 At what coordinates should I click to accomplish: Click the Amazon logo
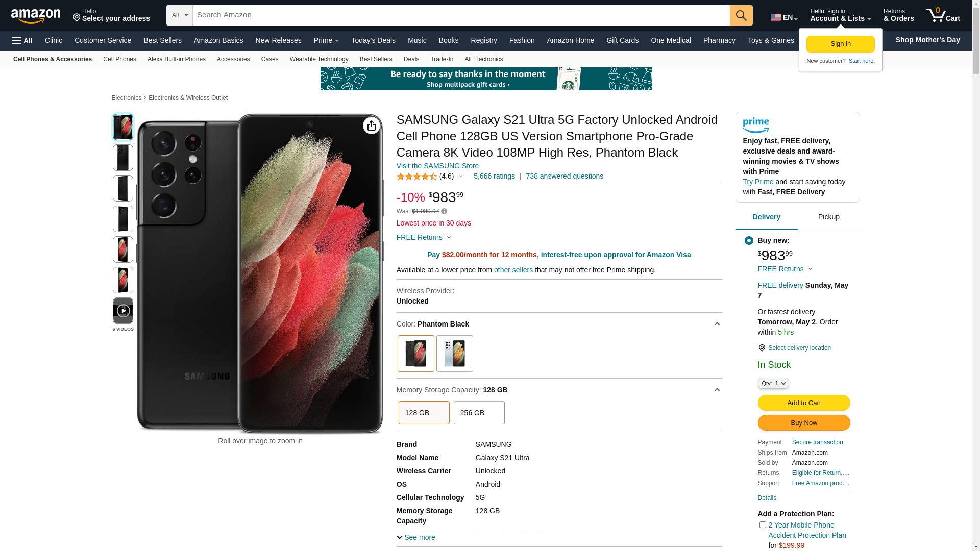36,16
